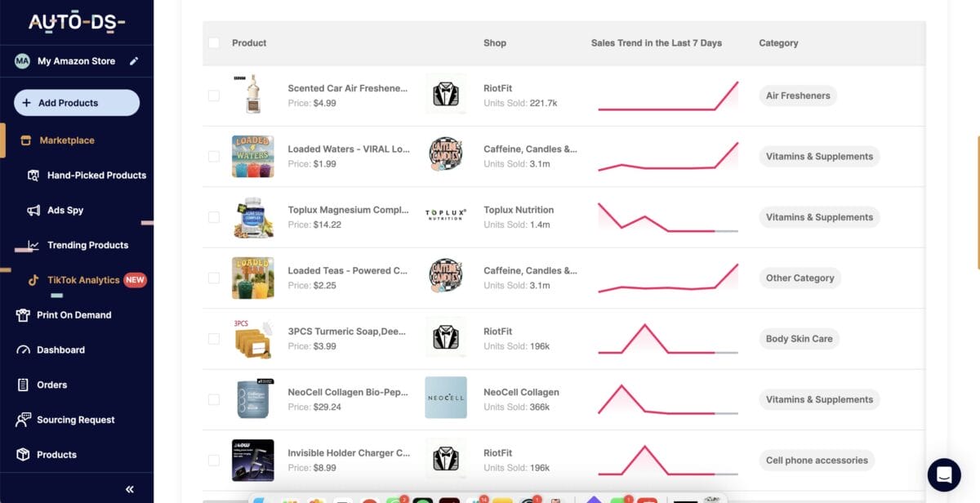Viewport: 980px width, 503px height.
Task: Tick the checkbox for Scented Car Air Freshener
Action: pos(214,96)
